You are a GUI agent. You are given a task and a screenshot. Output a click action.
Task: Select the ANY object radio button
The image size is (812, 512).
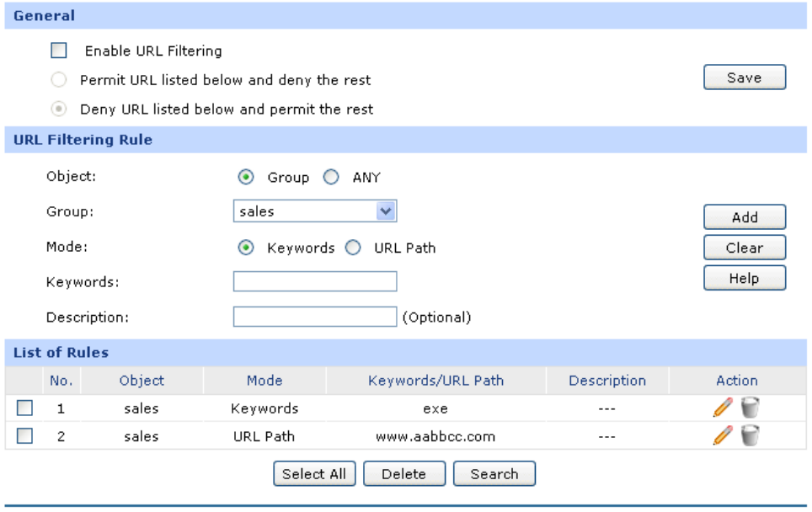point(331,178)
